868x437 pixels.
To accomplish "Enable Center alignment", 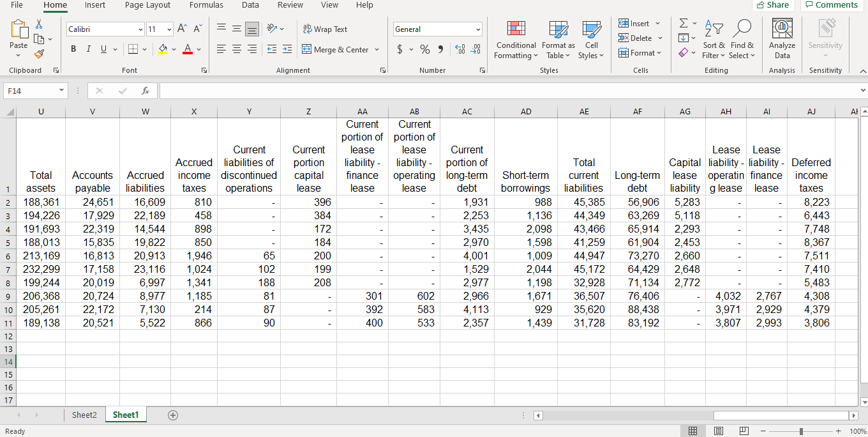I will pyautogui.click(x=236, y=49).
